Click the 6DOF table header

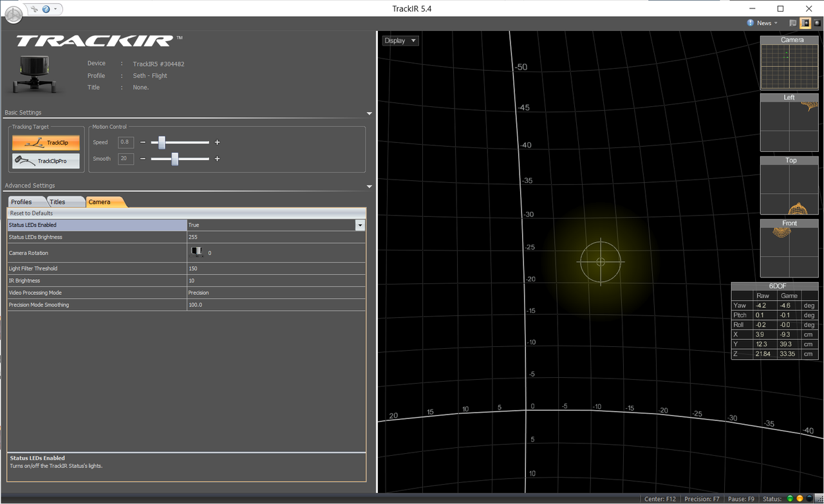coord(775,286)
